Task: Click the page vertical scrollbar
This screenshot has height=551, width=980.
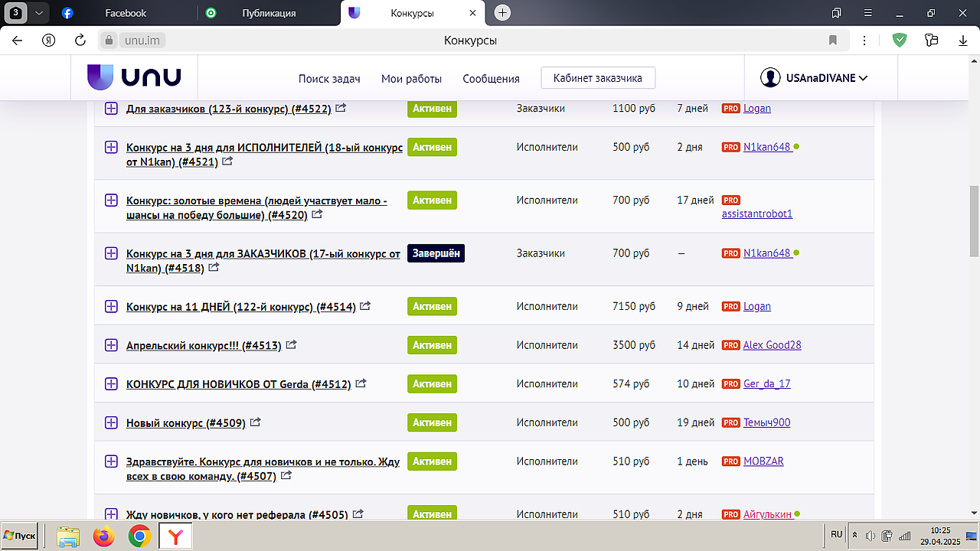Action: coord(974,222)
